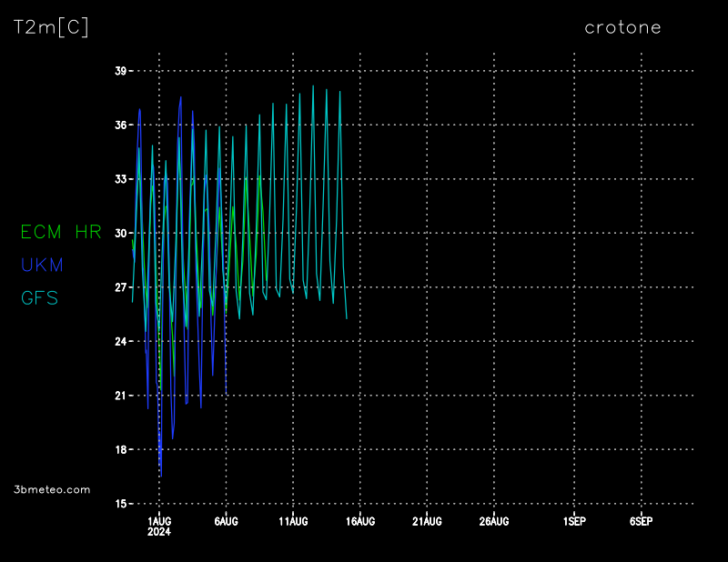Select the GFS legend entry
Image resolution: width=728 pixels, height=562 pixels.
pyautogui.click(x=39, y=298)
